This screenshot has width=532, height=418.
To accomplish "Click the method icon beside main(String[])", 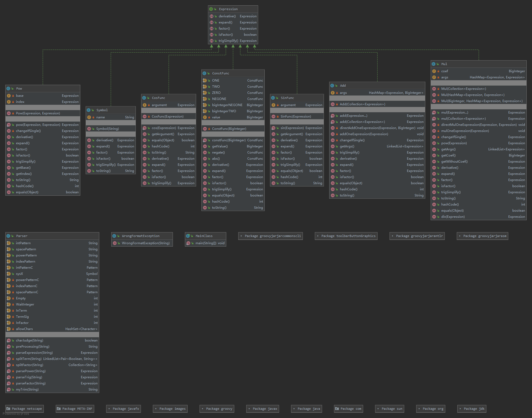I will (x=188, y=243).
